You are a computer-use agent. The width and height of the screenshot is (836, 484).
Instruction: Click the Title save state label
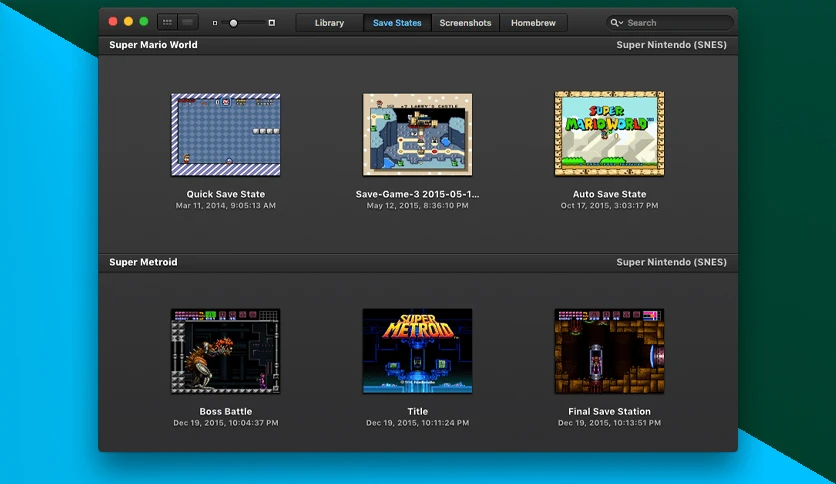[417, 412]
